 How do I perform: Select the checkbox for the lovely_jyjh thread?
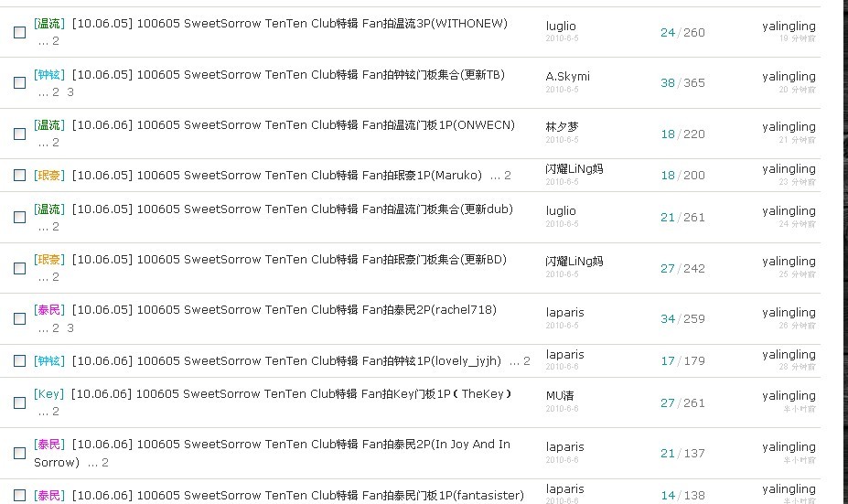pos(19,361)
